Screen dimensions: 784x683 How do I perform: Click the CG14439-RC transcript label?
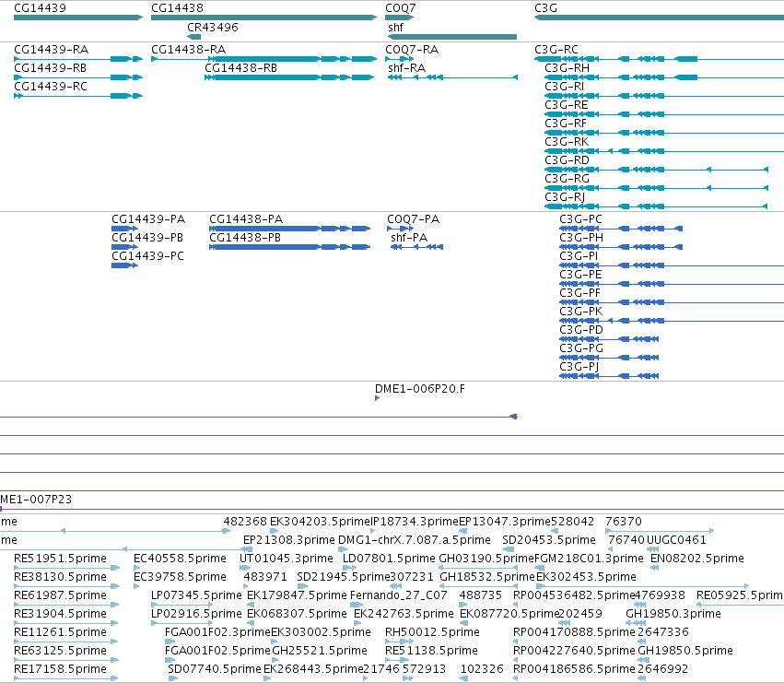(x=51, y=87)
